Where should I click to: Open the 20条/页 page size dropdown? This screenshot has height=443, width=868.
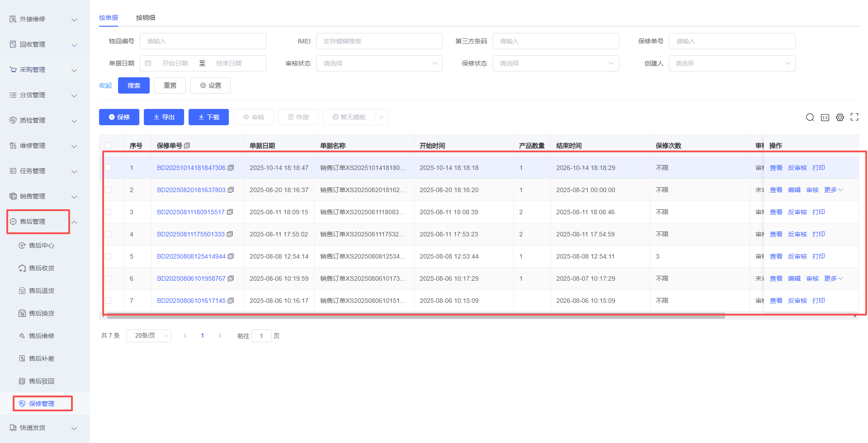tap(149, 335)
